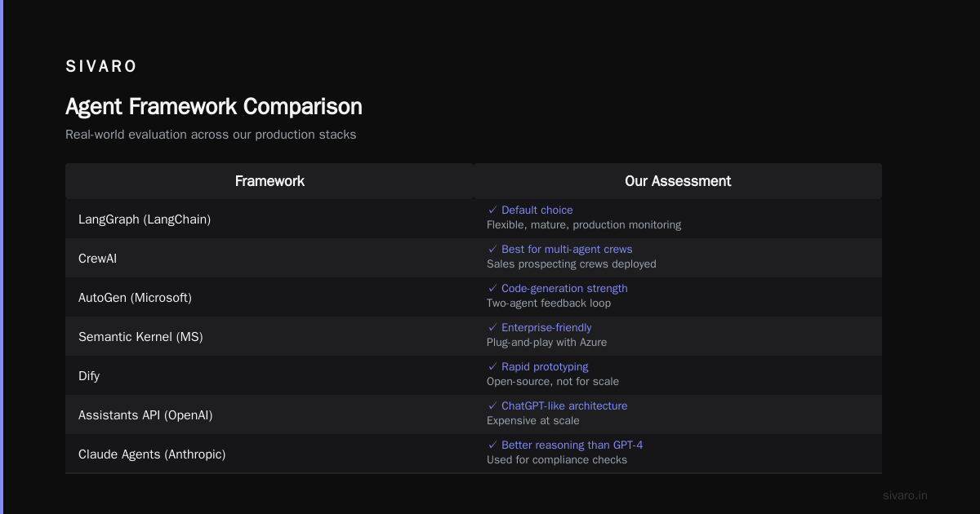Click the checkmark beside Rapid prototyping
This screenshot has height=514, width=980.
point(492,367)
